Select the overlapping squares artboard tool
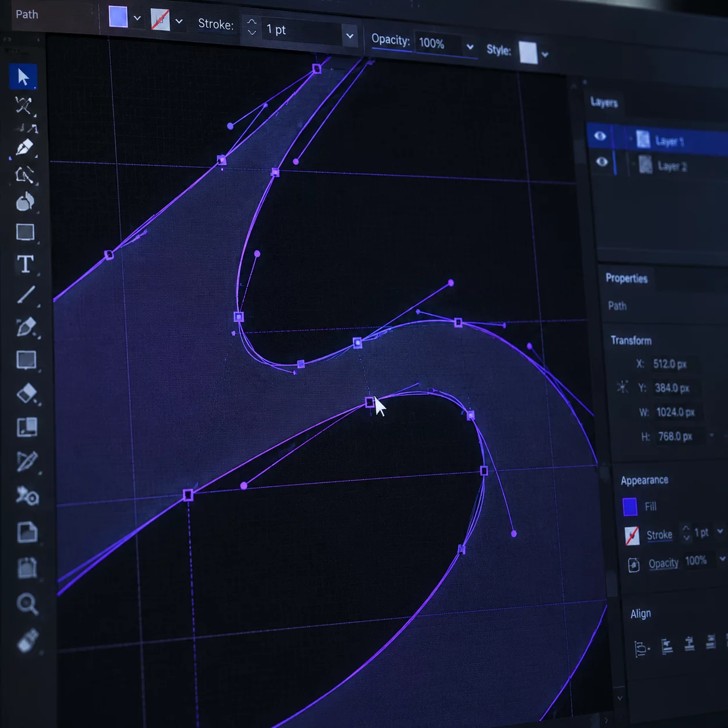This screenshot has width=728, height=728. (x=27, y=427)
